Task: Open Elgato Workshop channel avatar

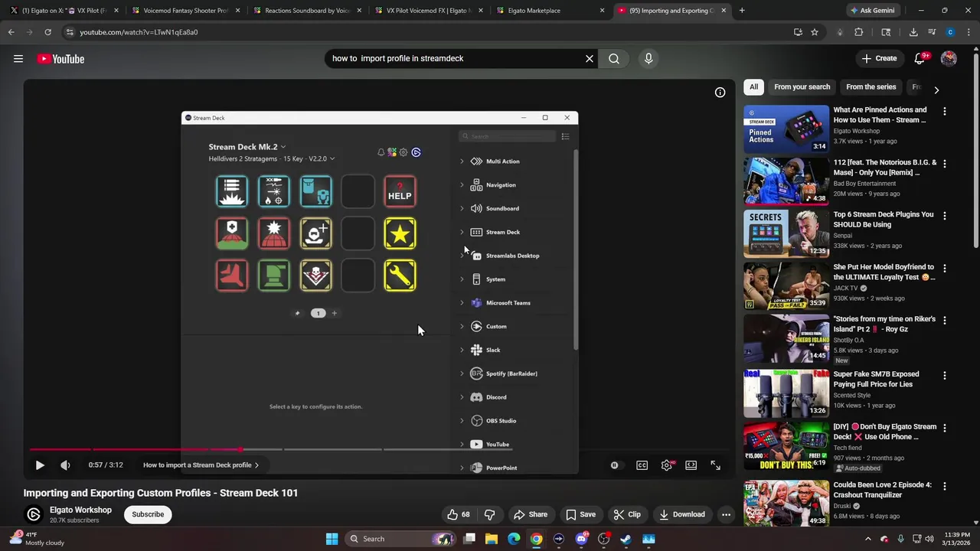Action: click(34, 514)
